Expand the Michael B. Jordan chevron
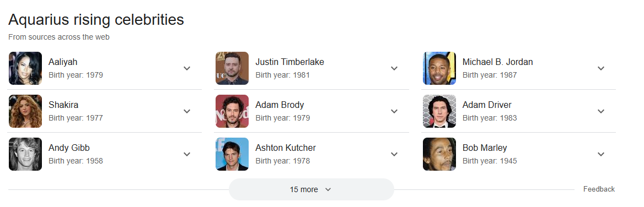The width and height of the screenshot is (644, 207). pos(601,68)
